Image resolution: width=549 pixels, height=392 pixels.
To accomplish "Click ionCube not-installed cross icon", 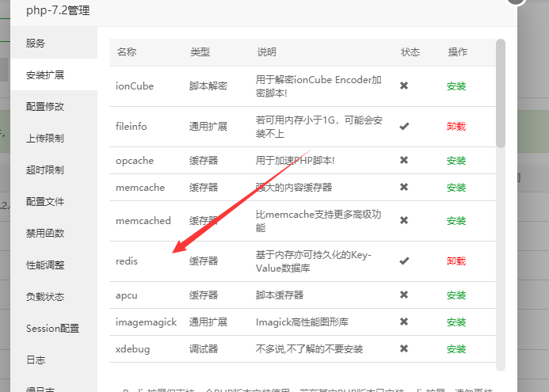I will coord(404,86).
